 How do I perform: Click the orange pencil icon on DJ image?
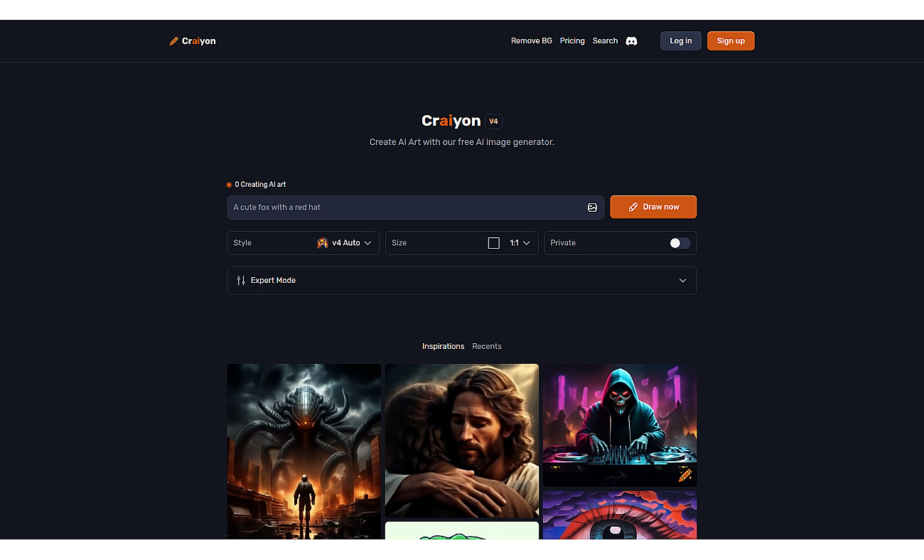coord(685,475)
